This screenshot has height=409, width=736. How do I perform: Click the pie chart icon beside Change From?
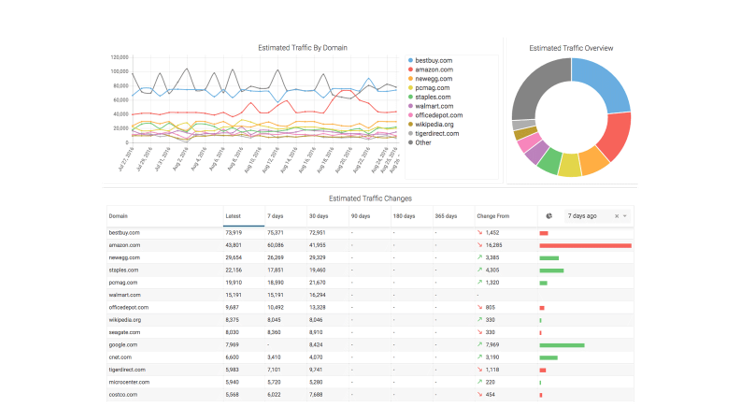pos(549,216)
